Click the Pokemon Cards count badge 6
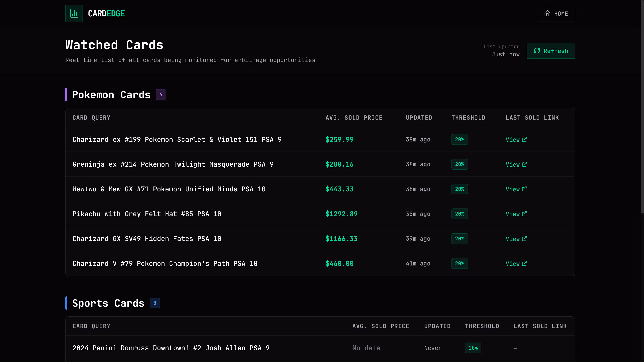This screenshot has height=362, width=644. pos(161,94)
